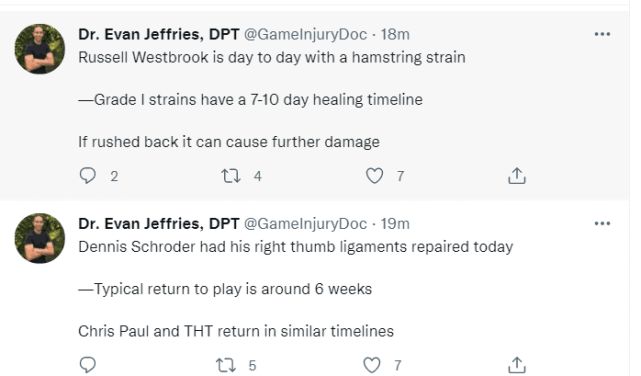Open the tweet mentioning Chris Paul and THT
The width and height of the screenshot is (641, 376).
tap(236, 331)
